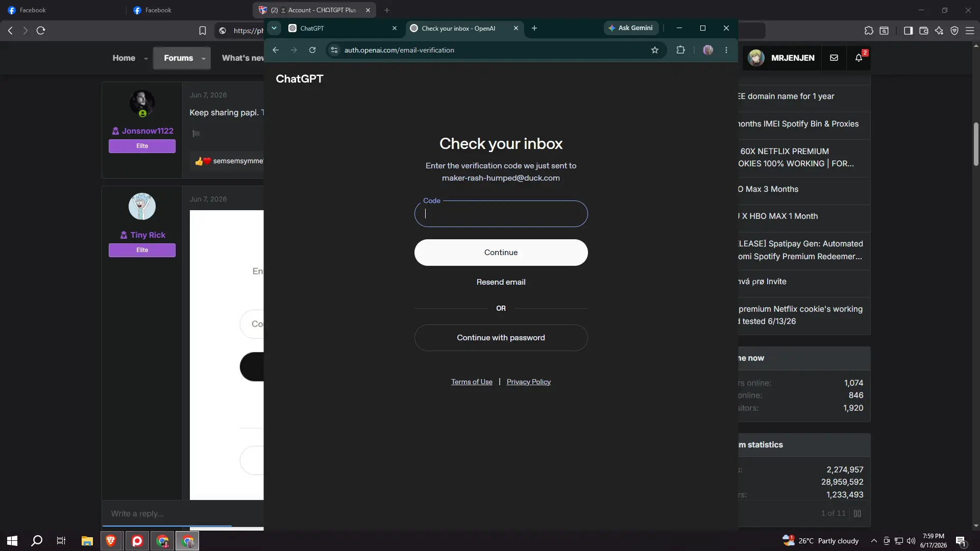Open the Chrome profile avatar

(x=708, y=50)
